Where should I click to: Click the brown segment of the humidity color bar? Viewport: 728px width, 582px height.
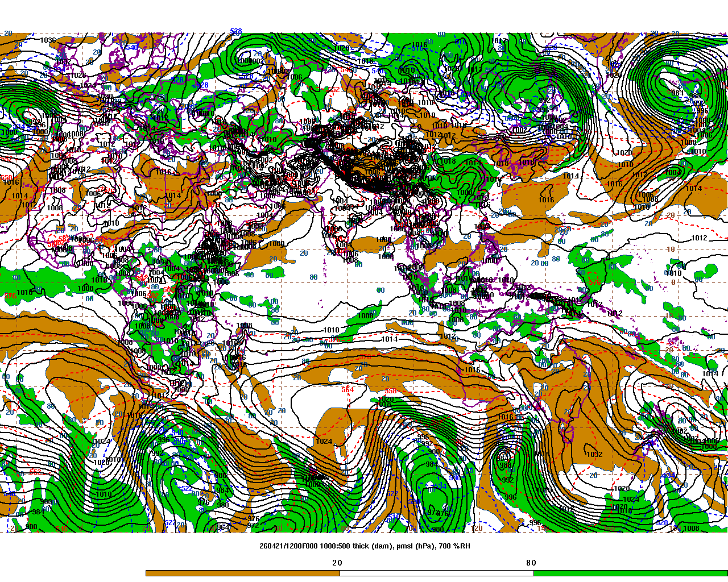point(242,573)
